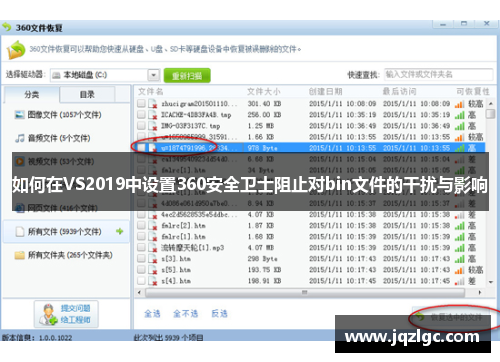Image resolution: width=500 pixels, height=362 pixels.
Task: Click green arrow beside 所有文件 entry
Action: (119, 231)
